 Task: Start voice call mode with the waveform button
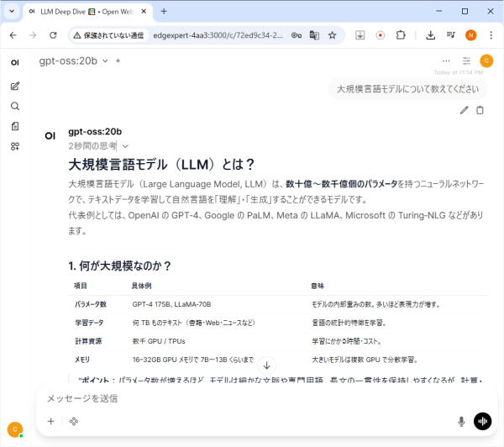point(482,421)
